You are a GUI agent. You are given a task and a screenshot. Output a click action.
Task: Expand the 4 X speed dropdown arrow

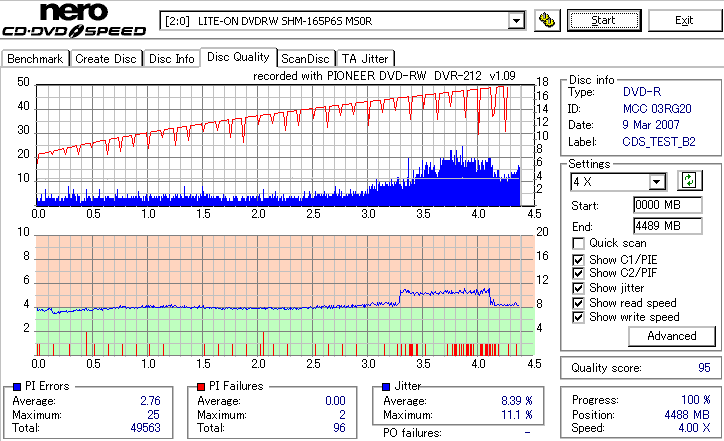(x=656, y=182)
